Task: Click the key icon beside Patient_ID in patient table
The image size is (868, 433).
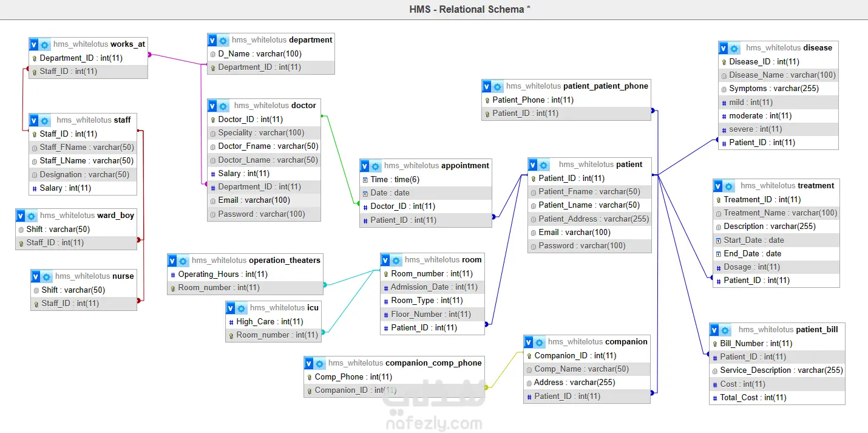Action: 534,179
